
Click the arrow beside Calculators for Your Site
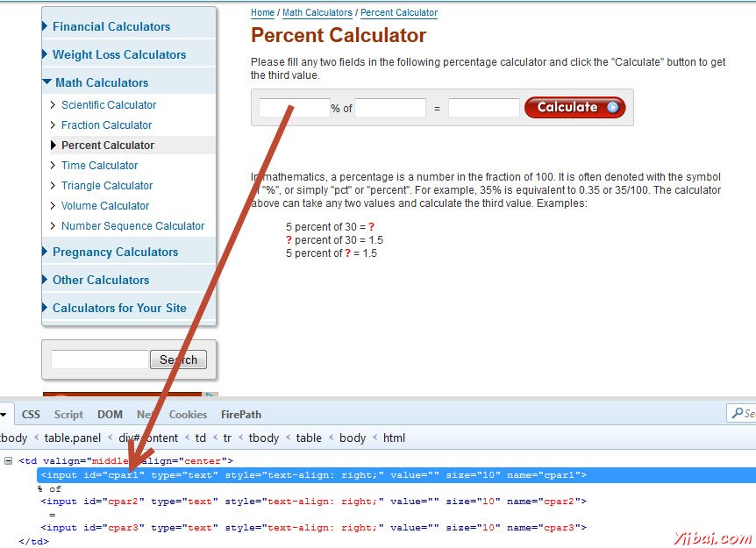tap(46, 308)
